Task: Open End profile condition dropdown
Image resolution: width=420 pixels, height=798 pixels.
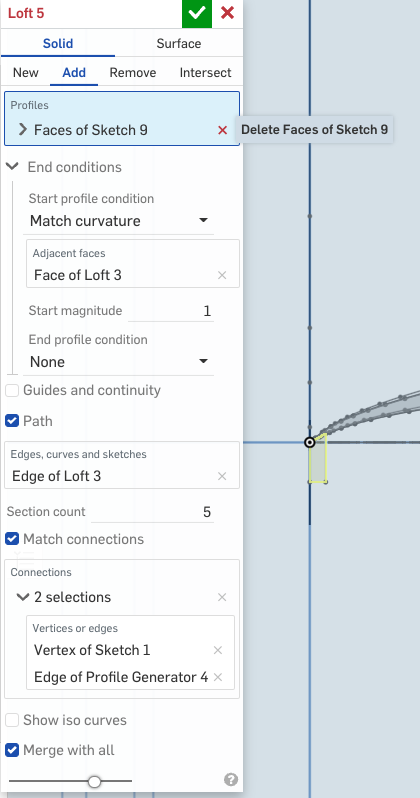Action: [119, 362]
